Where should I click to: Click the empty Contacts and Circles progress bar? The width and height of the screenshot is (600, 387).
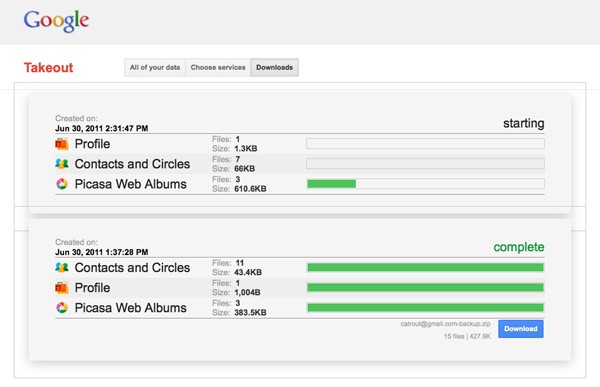click(425, 164)
